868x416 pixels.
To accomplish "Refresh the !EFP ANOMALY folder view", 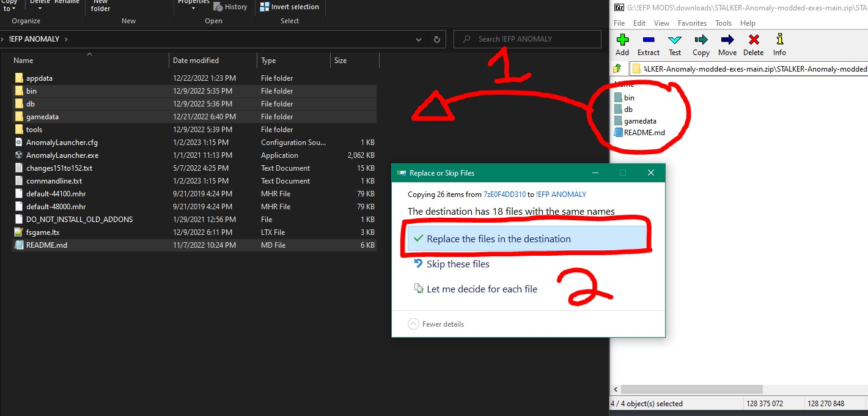I will [x=436, y=39].
